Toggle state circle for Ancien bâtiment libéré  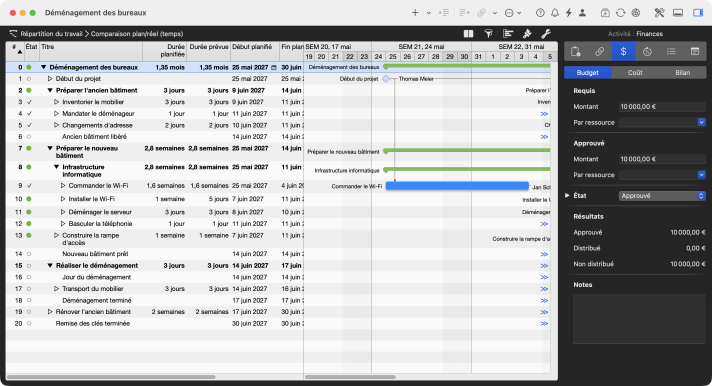pos(29,137)
